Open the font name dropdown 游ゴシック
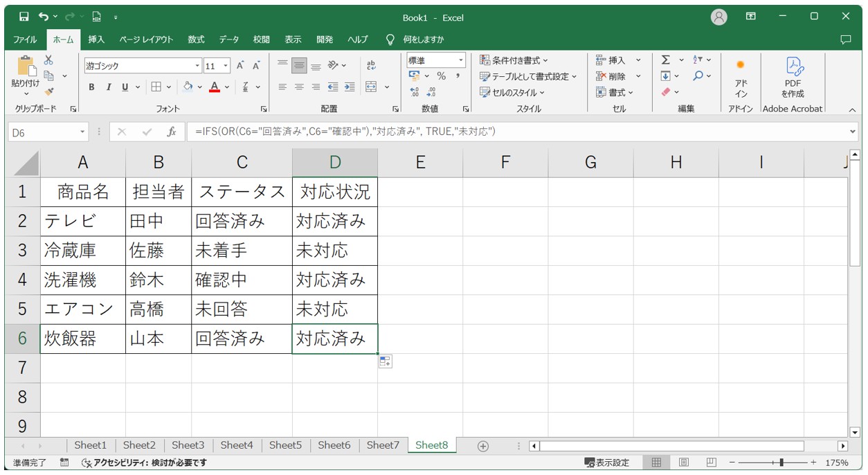The image size is (868, 475). [197, 66]
